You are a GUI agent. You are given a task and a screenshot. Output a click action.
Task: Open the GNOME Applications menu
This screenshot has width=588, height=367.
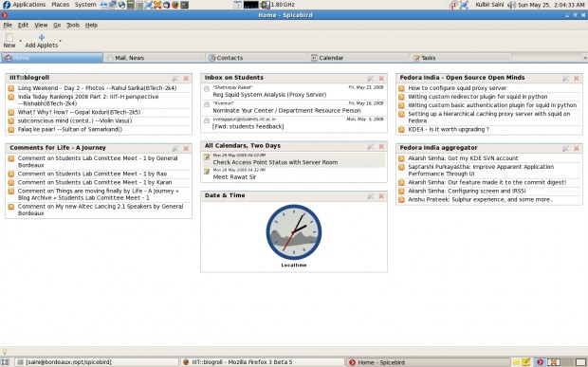point(25,5)
